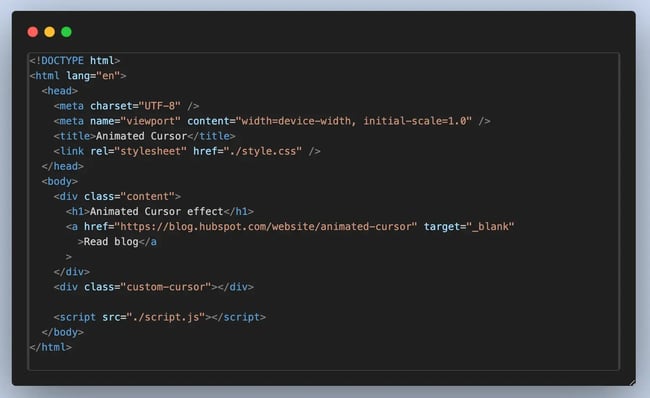Click the closing </html> tag
This screenshot has width=650, height=398.
51,347
